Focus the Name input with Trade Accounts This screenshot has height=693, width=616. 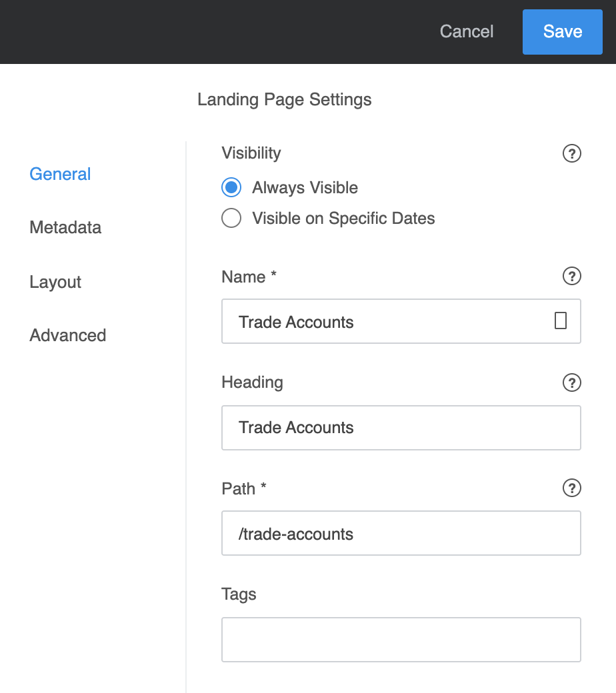pyautogui.click(x=401, y=321)
